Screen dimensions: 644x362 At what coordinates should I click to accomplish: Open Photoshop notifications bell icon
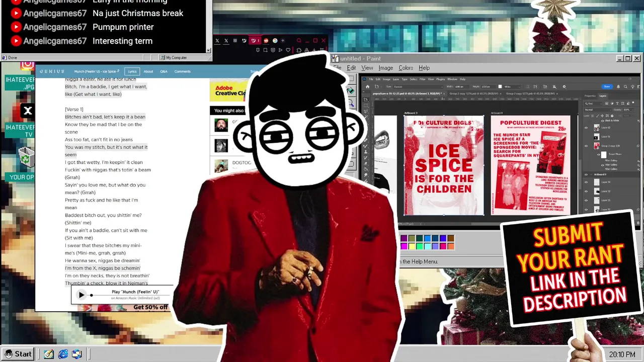tap(618, 86)
